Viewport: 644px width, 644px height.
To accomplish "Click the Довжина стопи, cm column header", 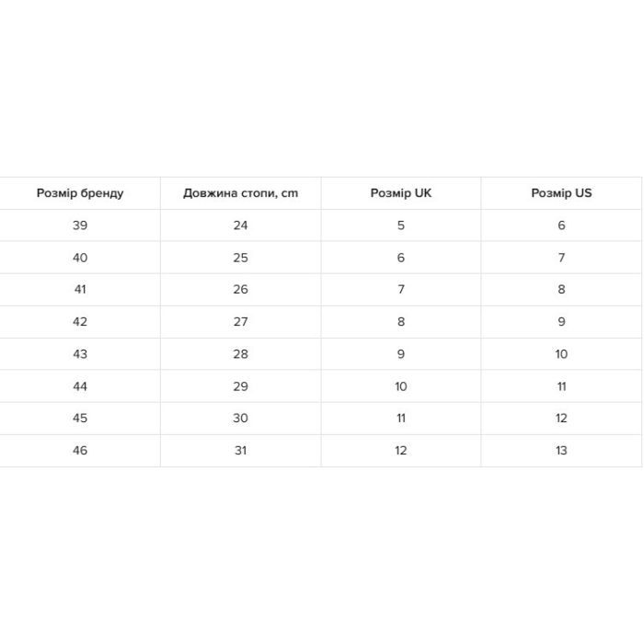I will coord(241,193).
